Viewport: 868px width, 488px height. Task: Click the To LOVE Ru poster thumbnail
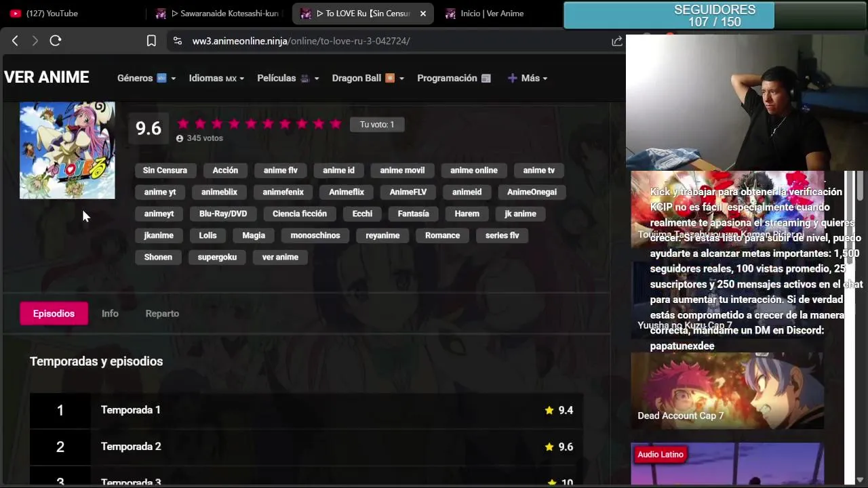pyautogui.click(x=67, y=150)
